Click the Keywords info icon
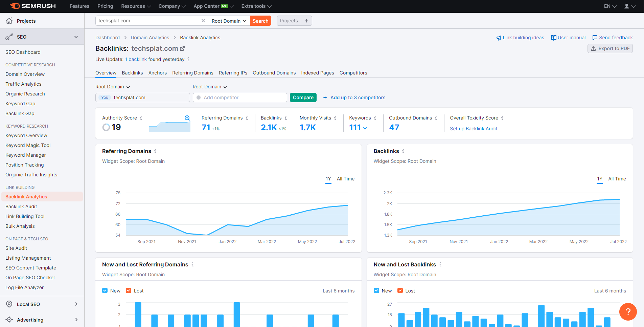 pyautogui.click(x=375, y=118)
